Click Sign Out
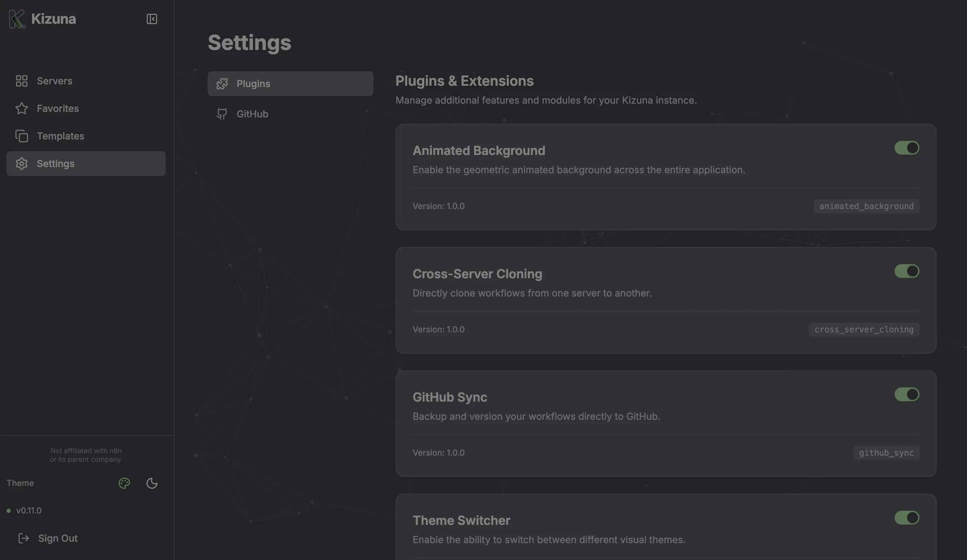This screenshot has width=967, height=560. click(58, 538)
